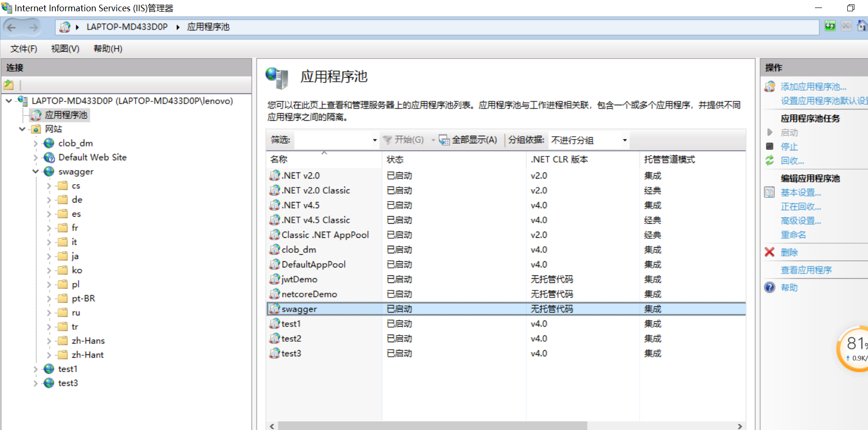Image resolution: width=868 pixels, height=430 pixels.
Task: Click the pt-BR folder icon
Action: (62, 298)
